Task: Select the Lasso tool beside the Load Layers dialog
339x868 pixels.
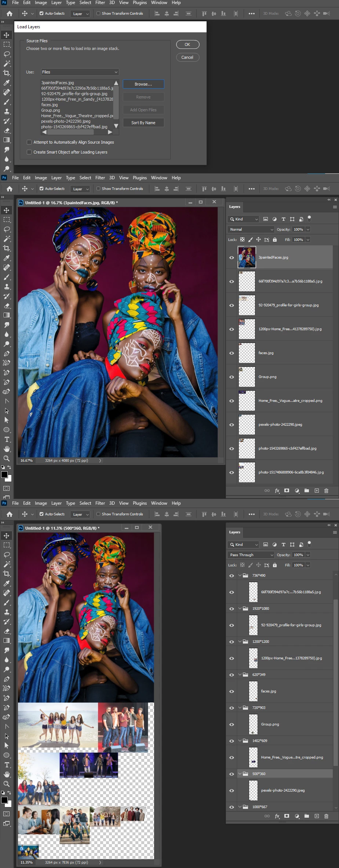Action: tap(7, 54)
